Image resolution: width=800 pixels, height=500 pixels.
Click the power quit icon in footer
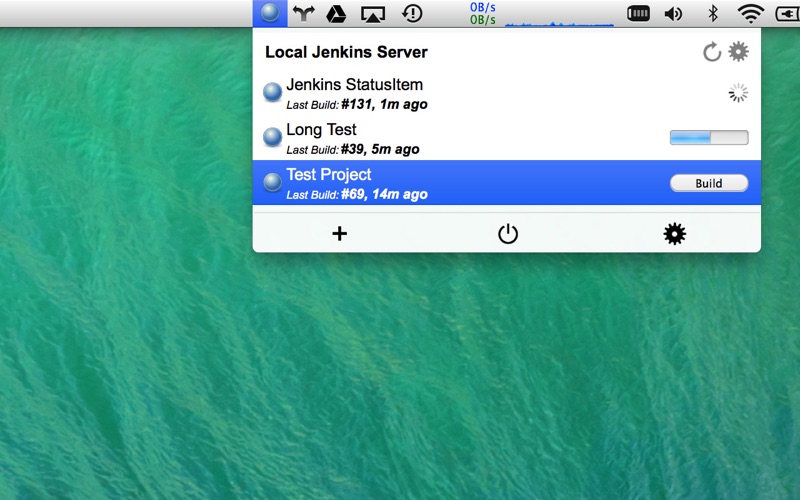[x=508, y=234]
